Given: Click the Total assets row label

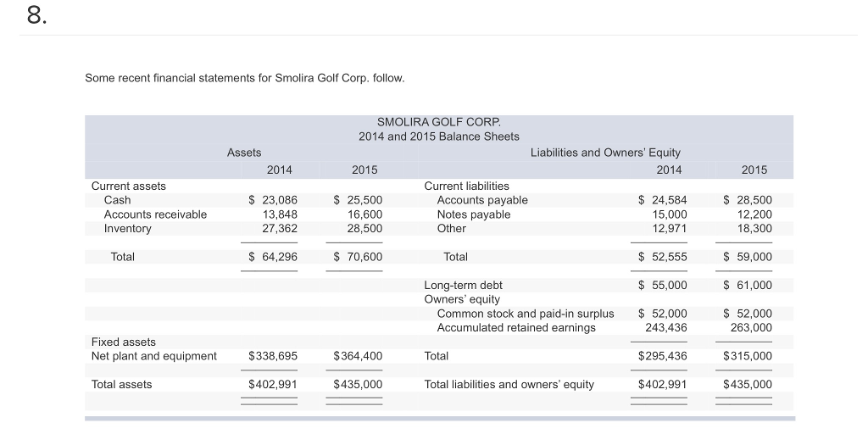Looking at the screenshot, I should (121, 385).
